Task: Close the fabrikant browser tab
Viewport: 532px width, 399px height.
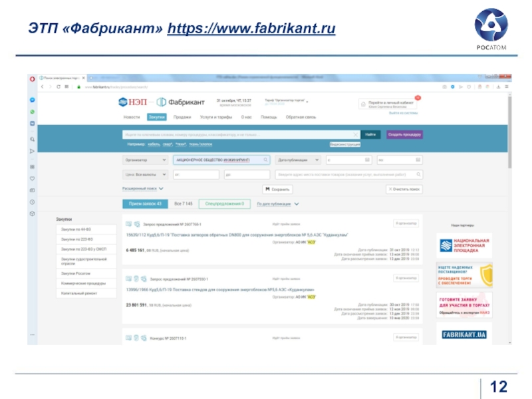Action: click(x=84, y=78)
